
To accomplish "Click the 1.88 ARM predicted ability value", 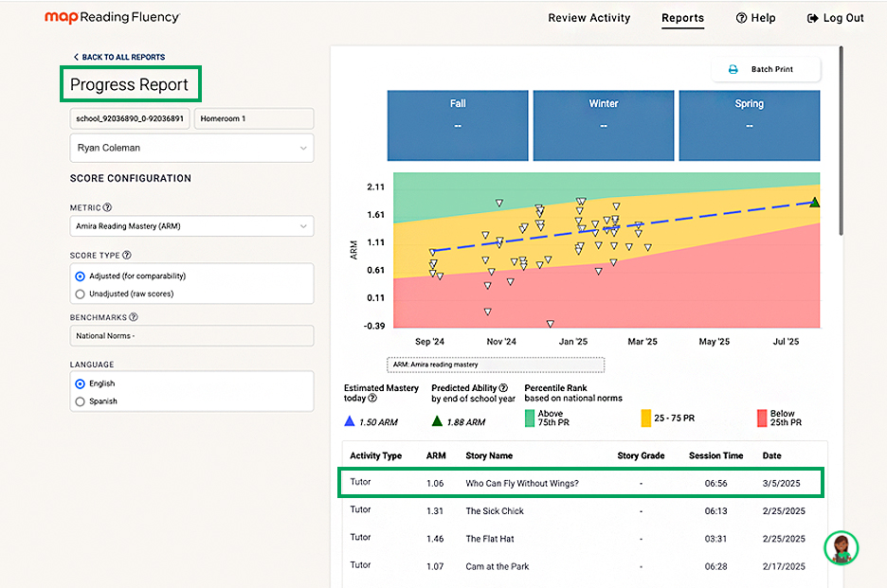I will [x=466, y=422].
